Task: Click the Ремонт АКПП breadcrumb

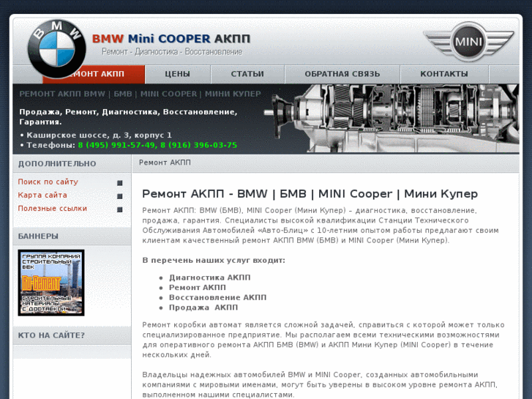Action: click(165, 163)
